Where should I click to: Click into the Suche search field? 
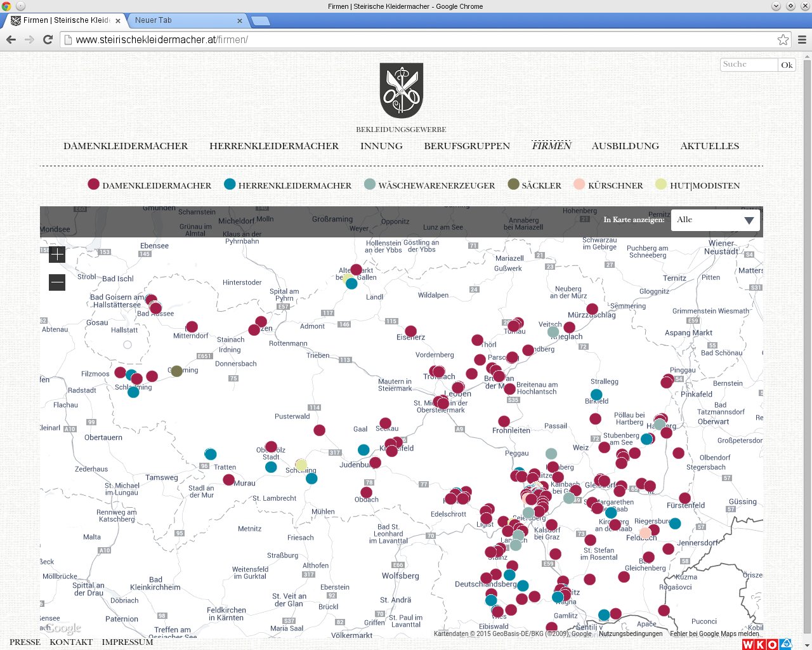749,64
